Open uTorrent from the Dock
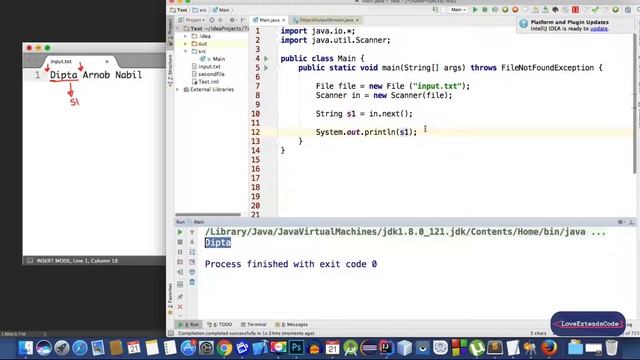This screenshot has height=360, width=640. point(477,348)
